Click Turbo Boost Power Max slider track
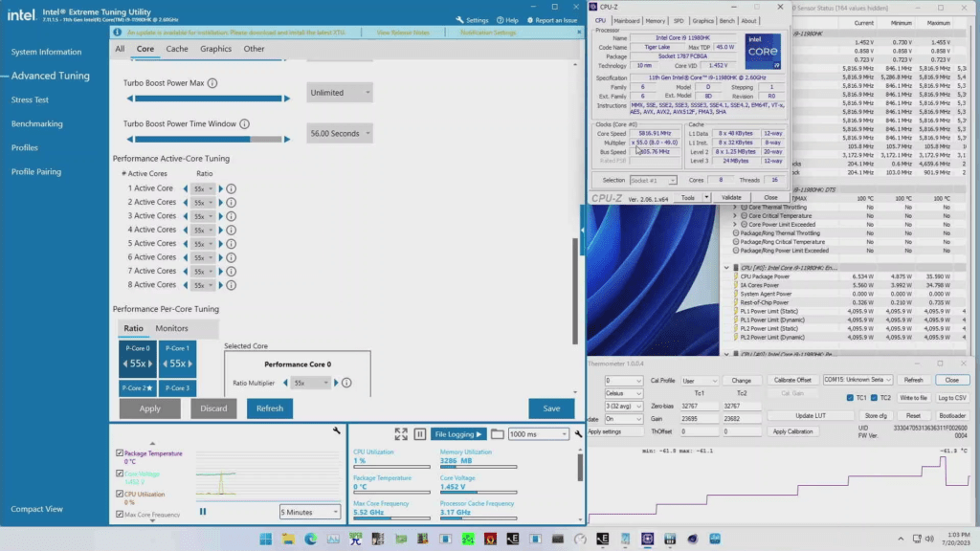The width and height of the screenshot is (980, 551). click(x=208, y=99)
